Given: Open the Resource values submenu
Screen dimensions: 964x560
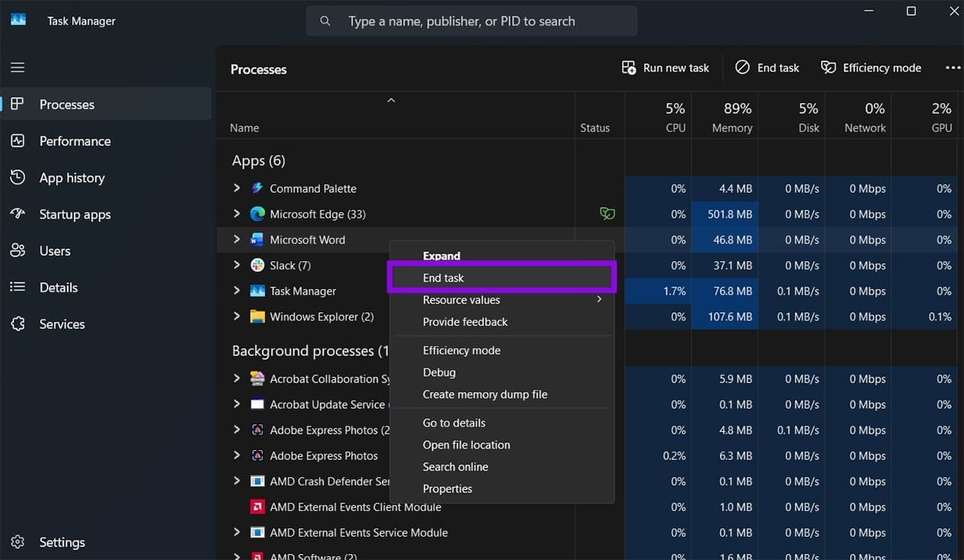Looking at the screenshot, I should (502, 300).
